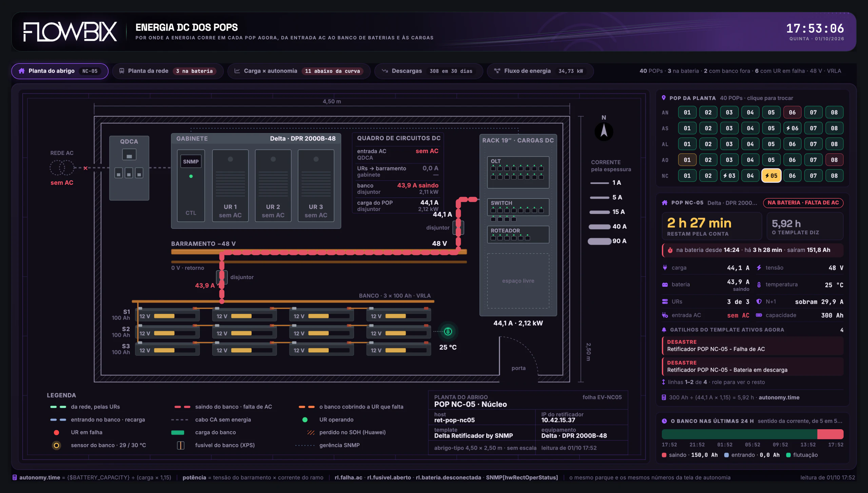Image resolution: width=868 pixels, height=493 pixels.
Task: Click the linhas 1–2 de 4 scroll hint
Action: [713, 382]
